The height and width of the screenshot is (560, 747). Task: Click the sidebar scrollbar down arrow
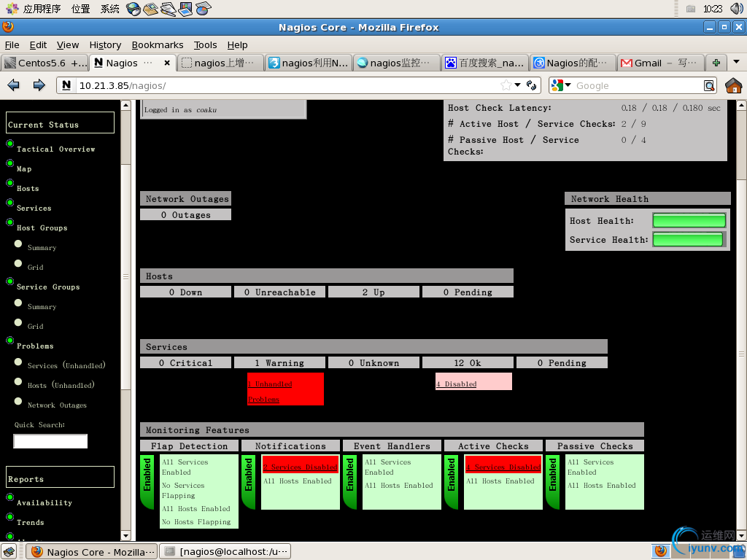[125, 536]
